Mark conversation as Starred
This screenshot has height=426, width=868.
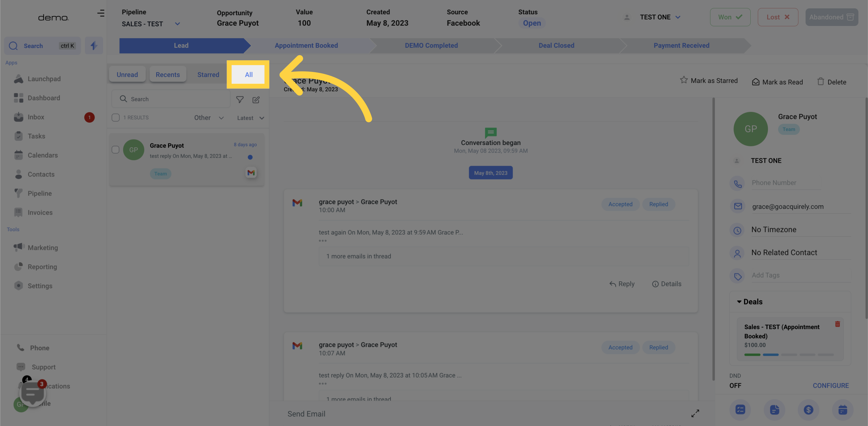[x=709, y=81]
